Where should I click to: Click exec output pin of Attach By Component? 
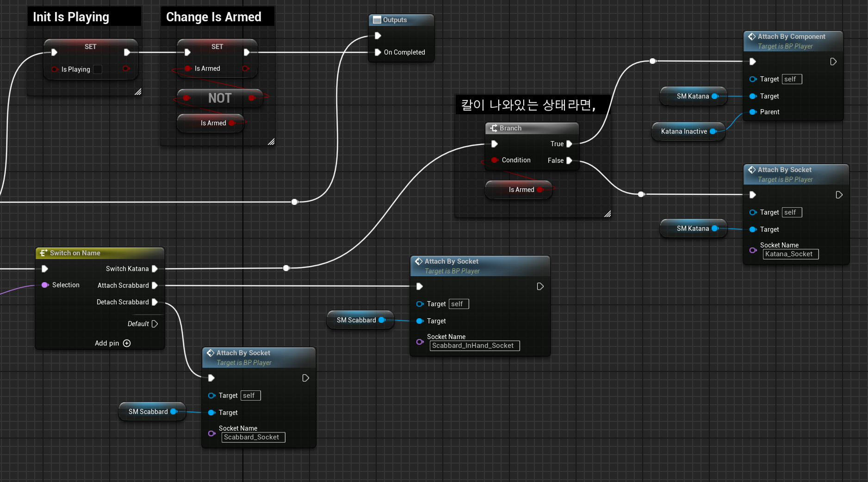tap(833, 62)
